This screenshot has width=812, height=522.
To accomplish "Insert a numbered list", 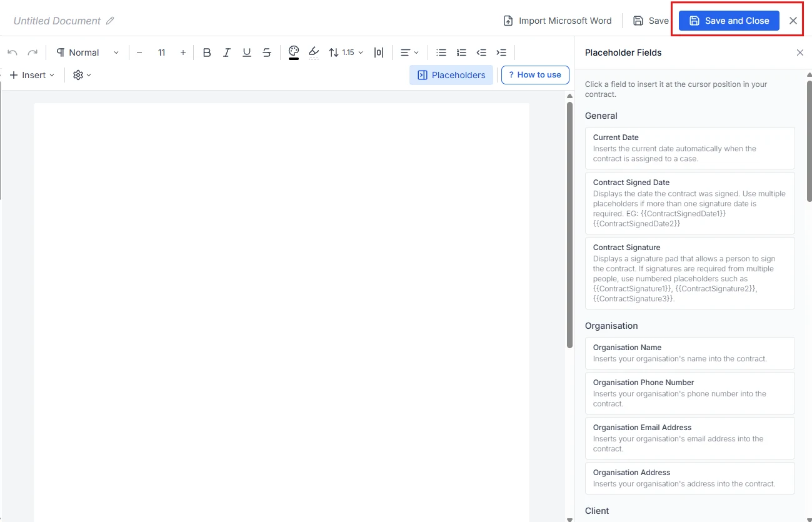I will click(461, 53).
